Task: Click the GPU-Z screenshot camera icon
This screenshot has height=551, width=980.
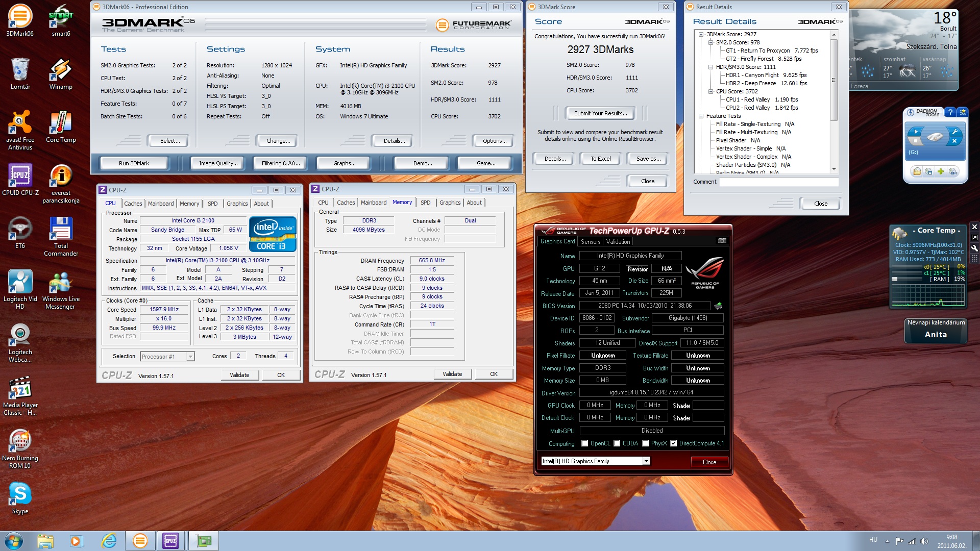Action: coord(722,241)
